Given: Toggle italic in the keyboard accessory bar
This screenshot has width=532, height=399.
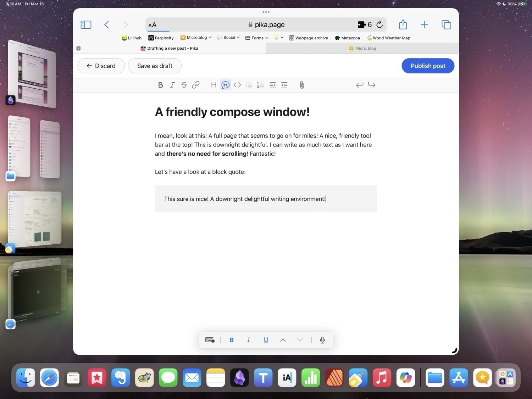Looking at the screenshot, I should click(248, 340).
